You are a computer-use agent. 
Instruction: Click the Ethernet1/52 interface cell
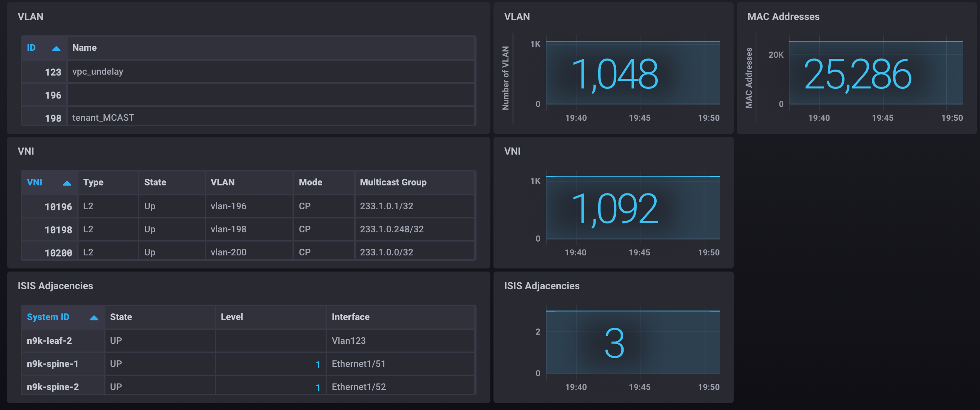(x=400, y=385)
